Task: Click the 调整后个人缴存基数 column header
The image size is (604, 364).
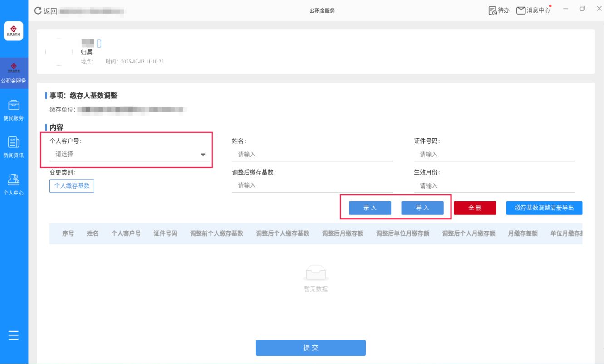Action: (283, 233)
